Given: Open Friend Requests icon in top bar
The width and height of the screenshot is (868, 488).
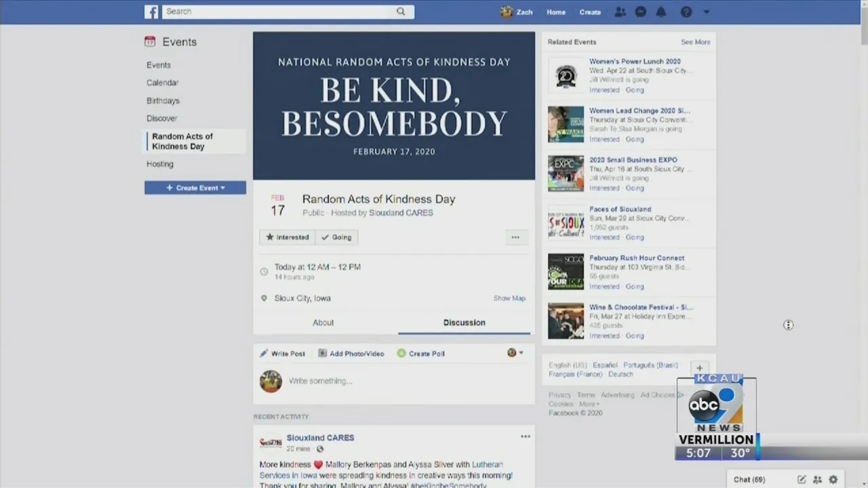Looking at the screenshot, I should click(620, 12).
